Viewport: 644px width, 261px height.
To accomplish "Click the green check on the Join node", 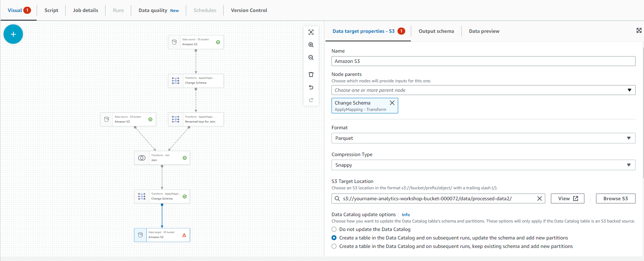I will click(x=184, y=158).
